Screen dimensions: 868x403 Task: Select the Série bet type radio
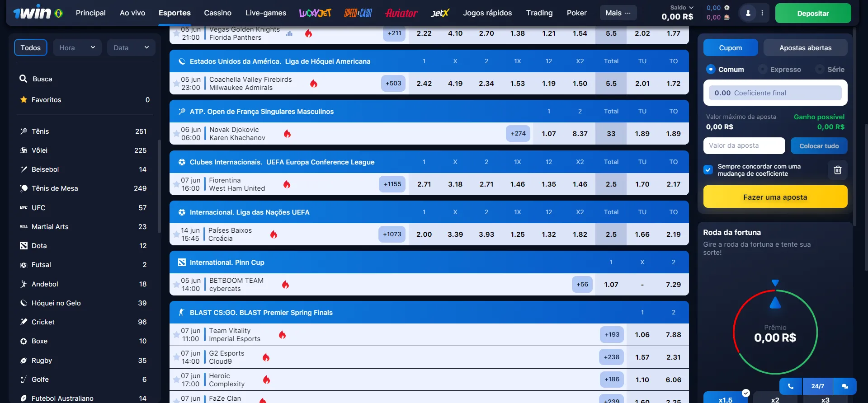tap(820, 69)
